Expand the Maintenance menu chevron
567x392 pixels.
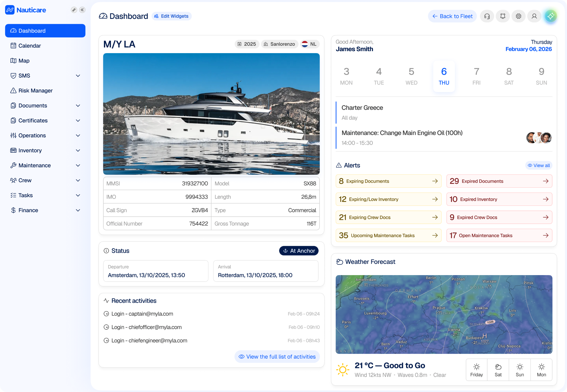coord(78,165)
